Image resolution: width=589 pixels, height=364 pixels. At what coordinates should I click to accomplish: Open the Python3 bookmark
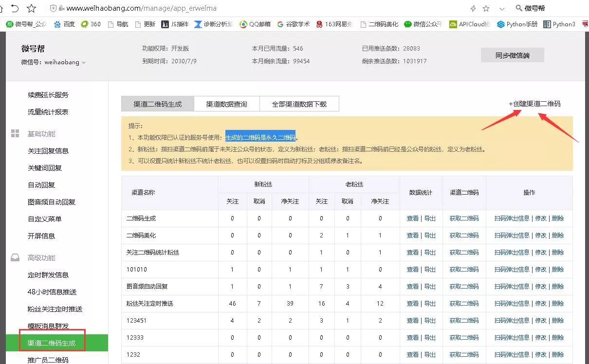click(x=559, y=24)
